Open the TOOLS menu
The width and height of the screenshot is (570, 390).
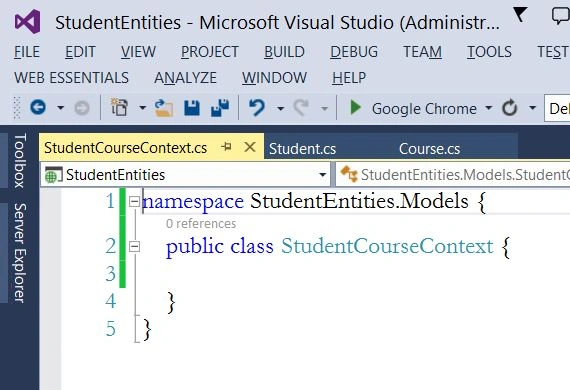point(489,52)
